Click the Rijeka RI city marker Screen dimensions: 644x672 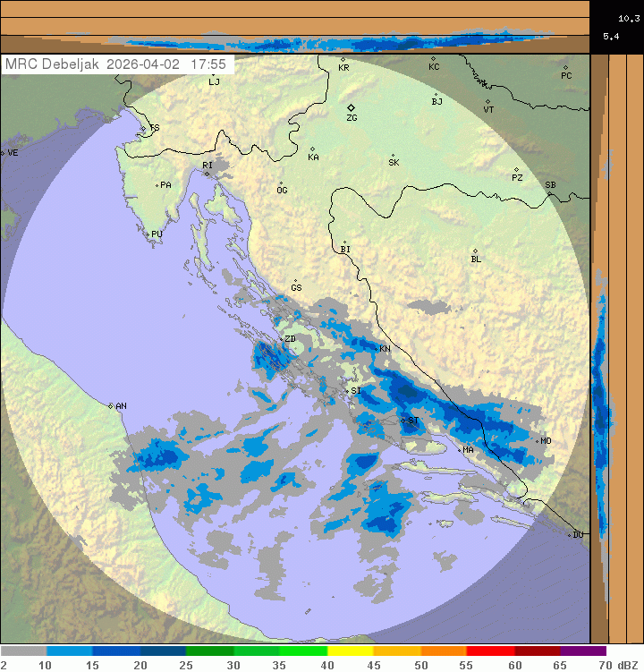207,174
